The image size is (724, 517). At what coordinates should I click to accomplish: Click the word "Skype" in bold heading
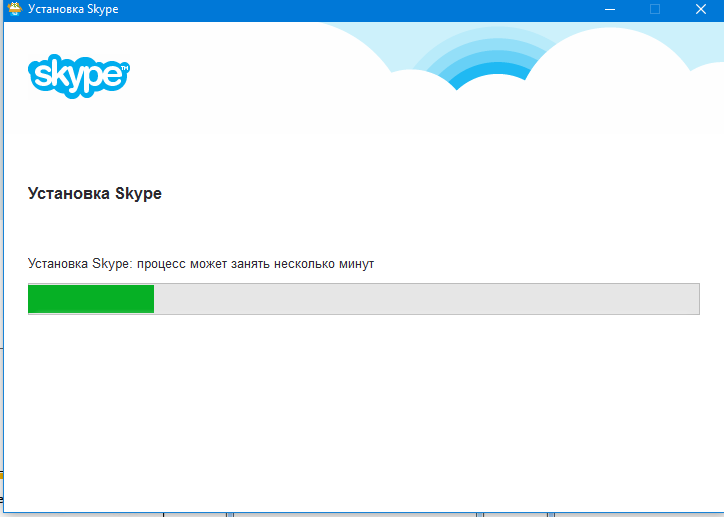pos(139,194)
